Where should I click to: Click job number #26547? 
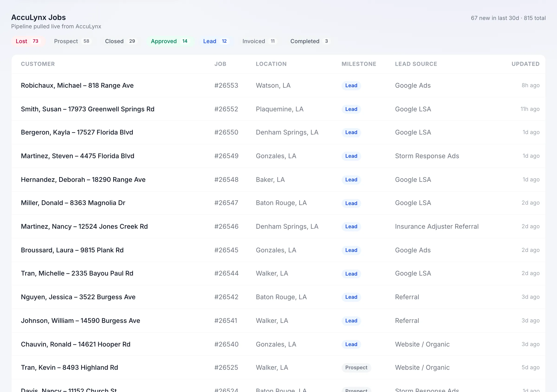(x=226, y=203)
